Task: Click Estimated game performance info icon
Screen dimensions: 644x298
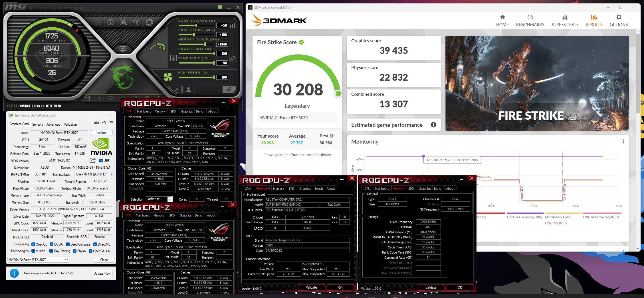Action: click(x=433, y=125)
